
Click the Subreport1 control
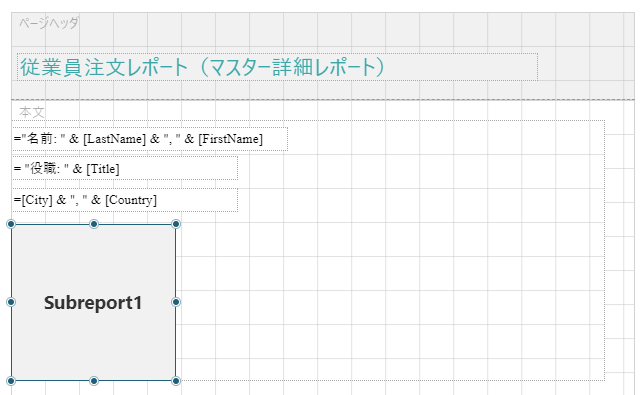click(93, 302)
